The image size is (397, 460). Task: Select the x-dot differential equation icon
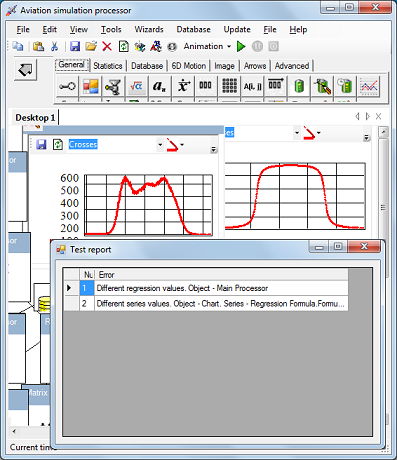tap(183, 86)
